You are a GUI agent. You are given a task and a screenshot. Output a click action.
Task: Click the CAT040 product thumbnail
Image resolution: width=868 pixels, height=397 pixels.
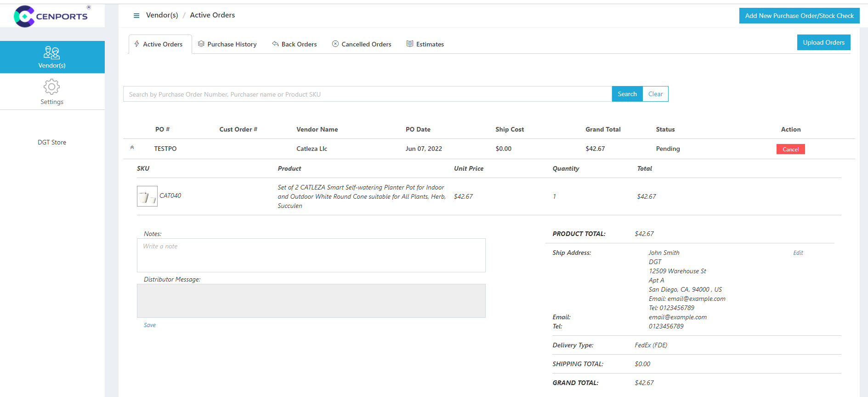pos(147,196)
